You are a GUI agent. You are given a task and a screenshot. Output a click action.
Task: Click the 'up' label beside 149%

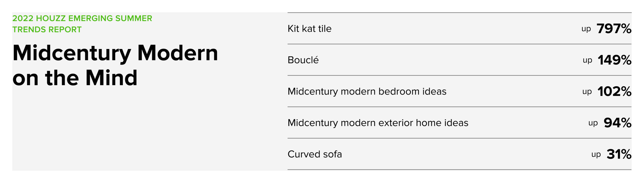pos(587,61)
